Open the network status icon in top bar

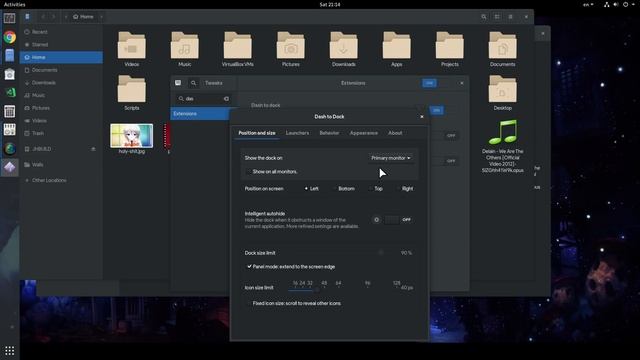[607, 4]
